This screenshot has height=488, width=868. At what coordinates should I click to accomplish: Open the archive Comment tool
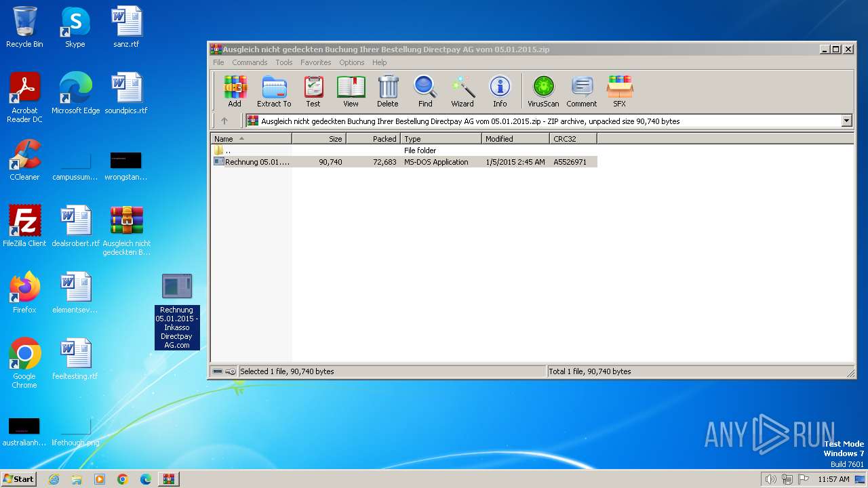pyautogui.click(x=582, y=91)
